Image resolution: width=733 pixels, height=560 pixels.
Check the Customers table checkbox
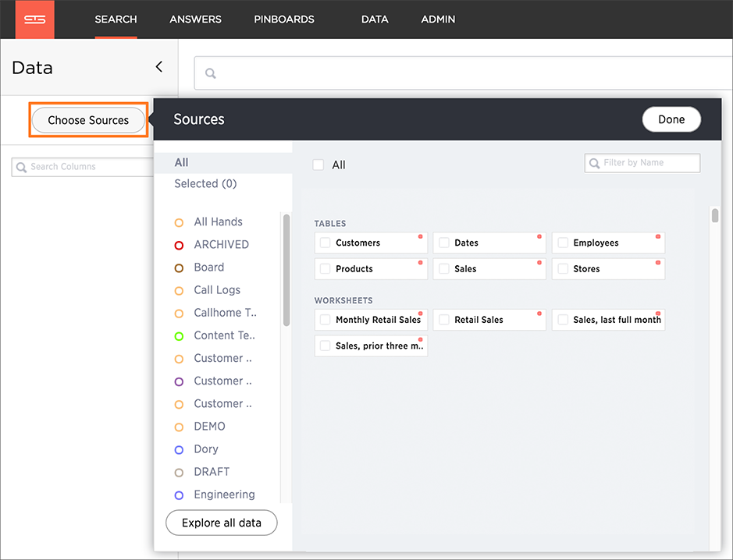325,243
